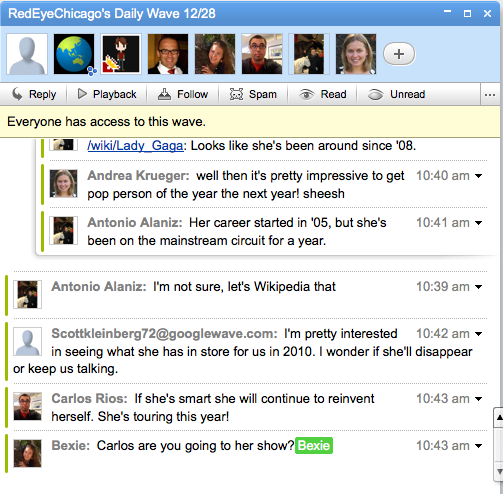
Task: Click the green Bexie cursor tag
Action: (x=314, y=446)
